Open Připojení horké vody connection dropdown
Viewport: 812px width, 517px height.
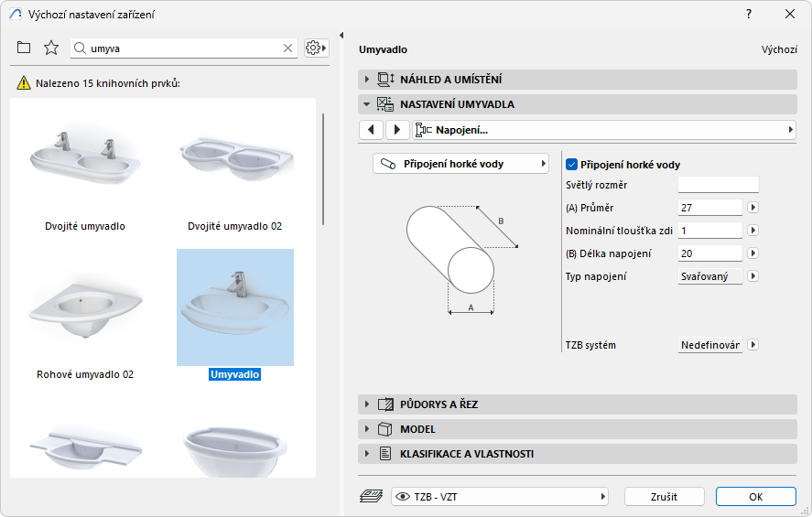[x=460, y=164]
